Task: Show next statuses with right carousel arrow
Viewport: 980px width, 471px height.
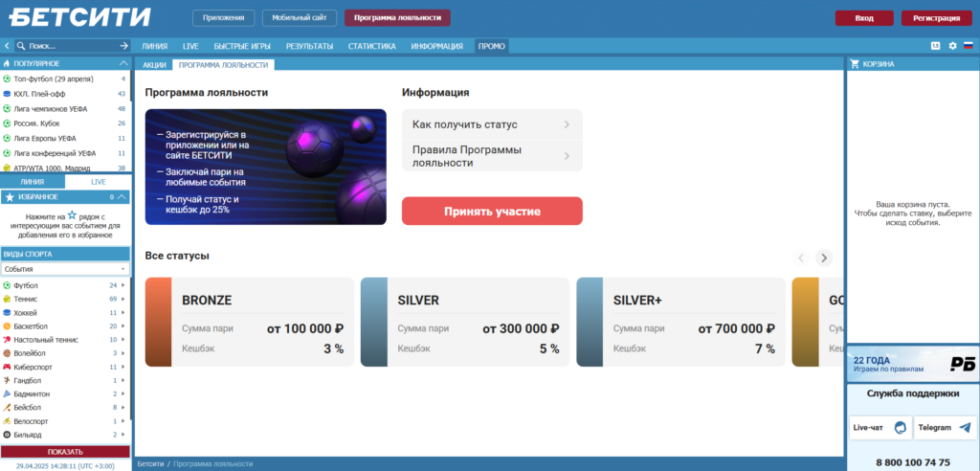Action: (824, 258)
